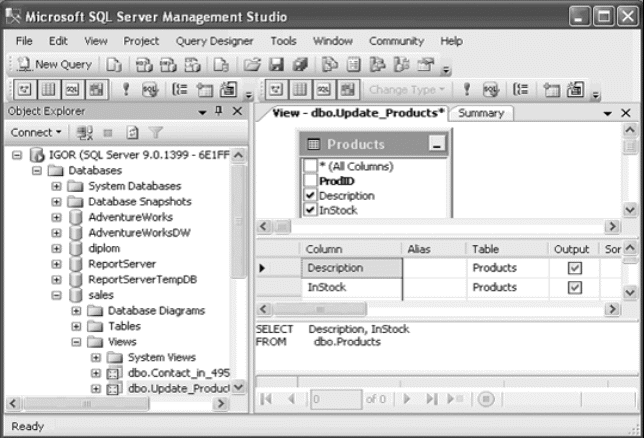Collapse the Views folder
This screenshot has width=644, height=438.
pyautogui.click(x=76, y=342)
